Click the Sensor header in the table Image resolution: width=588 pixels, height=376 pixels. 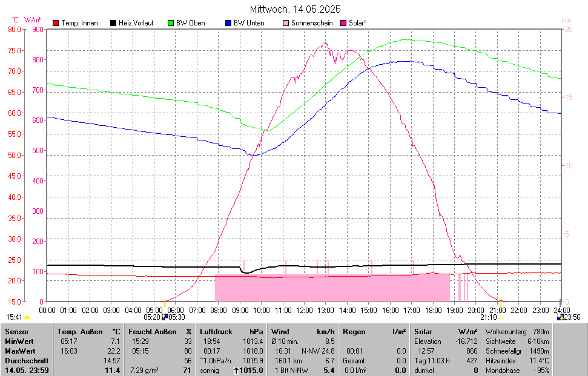click(17, 332)
